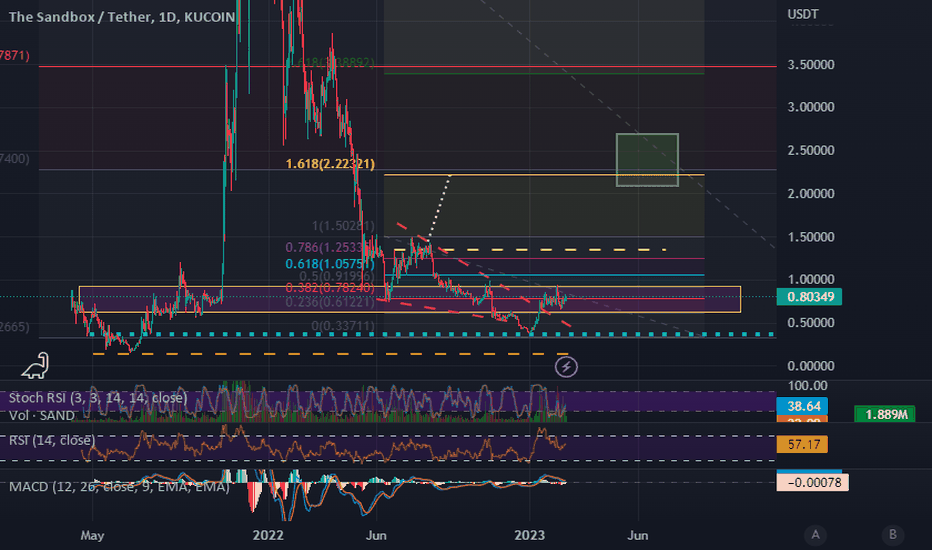Click the 3.00000 price axis label
This screenshot has width=932, height=550.
pos(811,107)
